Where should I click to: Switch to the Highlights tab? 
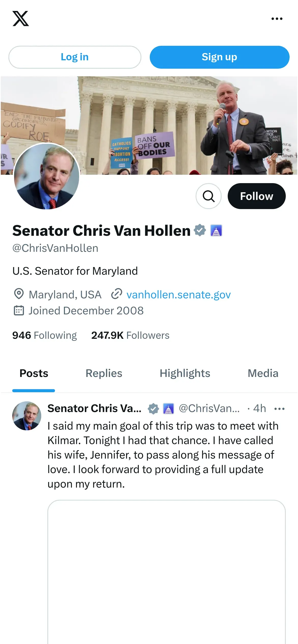(x=185, y=373)
